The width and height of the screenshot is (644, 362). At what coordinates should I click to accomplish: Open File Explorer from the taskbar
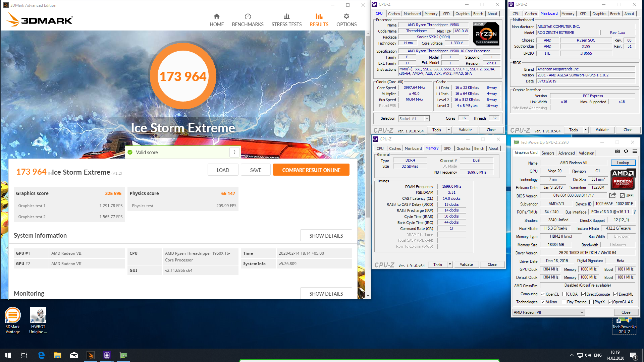58,355
